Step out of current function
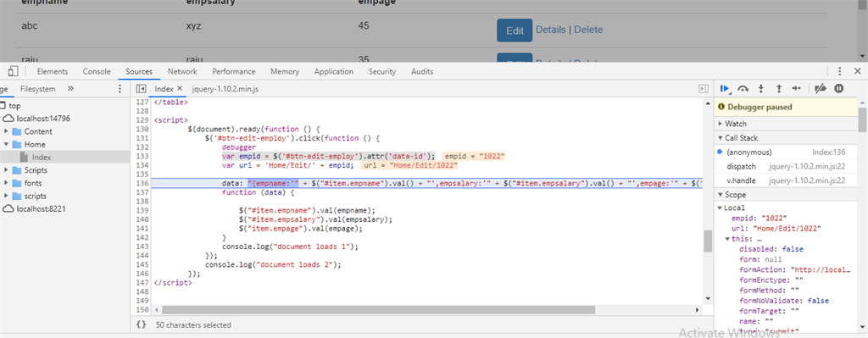Viewport: 868px width, 338px height. pyautogui.click(x=778, y=88)
